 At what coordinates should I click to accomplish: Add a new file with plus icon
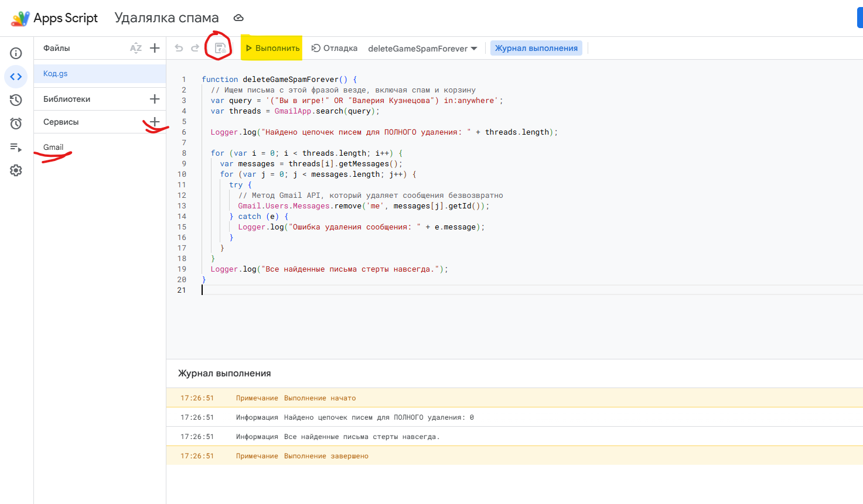tap(155, 48)
